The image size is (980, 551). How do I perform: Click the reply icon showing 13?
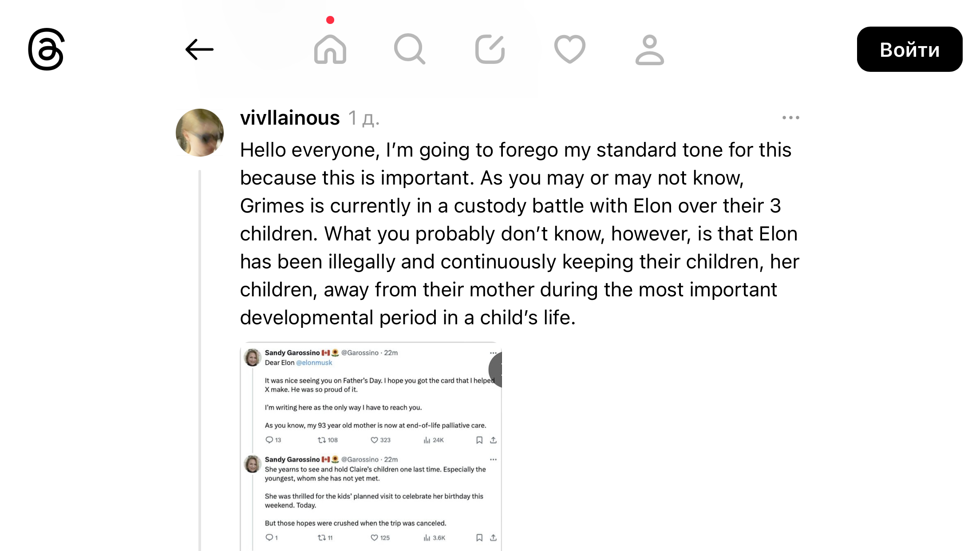(x=269, y=440)
